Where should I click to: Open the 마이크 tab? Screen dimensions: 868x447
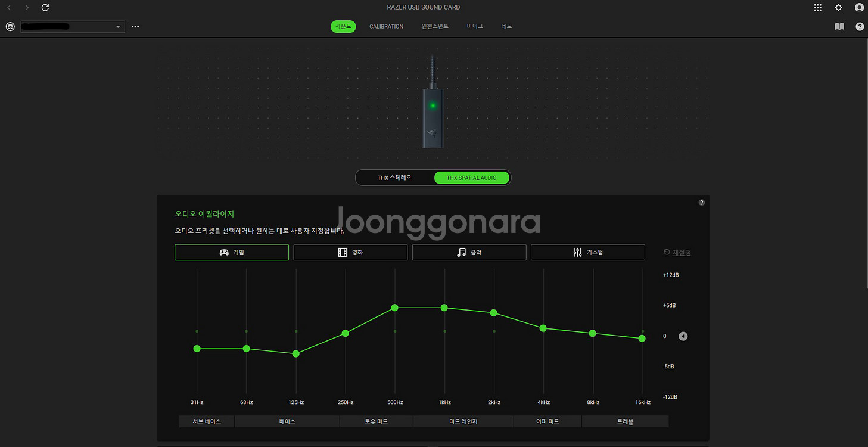[475, 27]
